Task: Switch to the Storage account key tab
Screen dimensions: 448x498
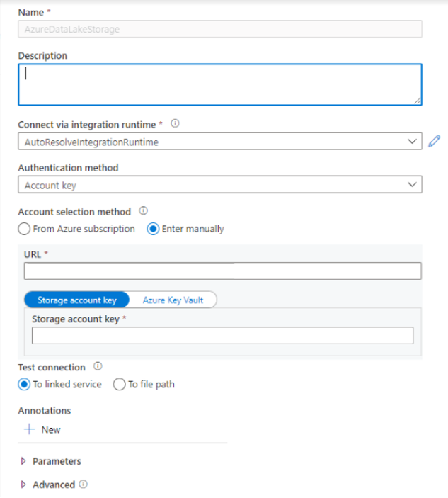Action: click(76, 300)
